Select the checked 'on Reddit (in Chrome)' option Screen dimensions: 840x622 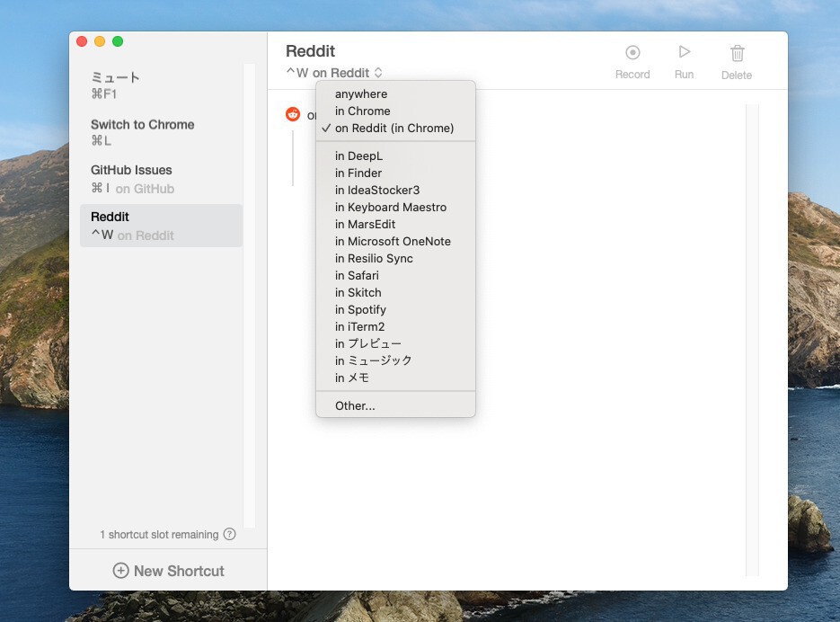tap(394, 129)
